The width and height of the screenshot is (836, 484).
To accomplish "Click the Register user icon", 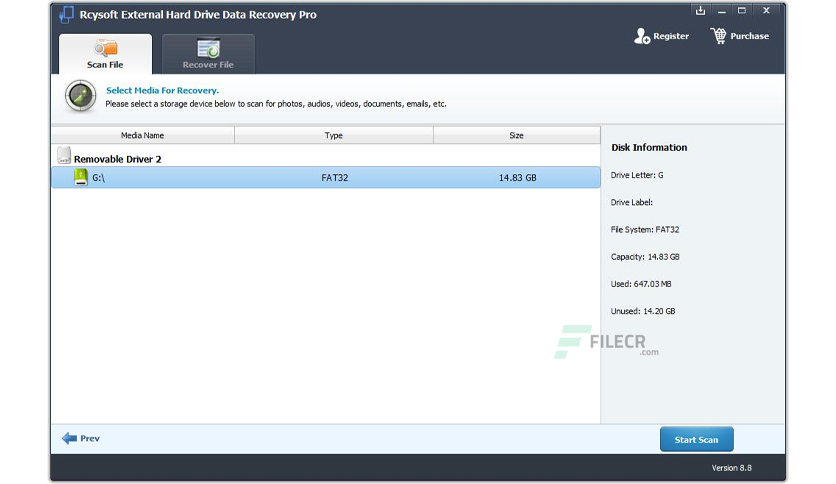I will pos(641,36).
